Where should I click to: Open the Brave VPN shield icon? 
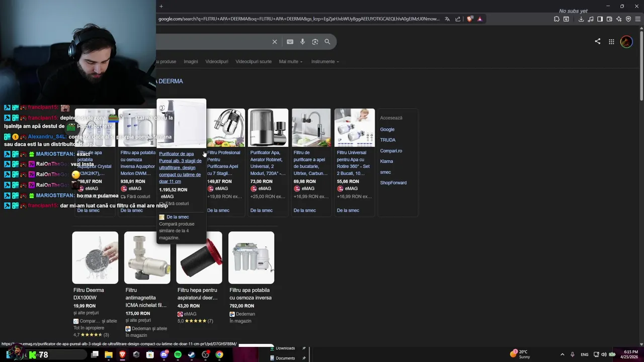pos(628,19)
